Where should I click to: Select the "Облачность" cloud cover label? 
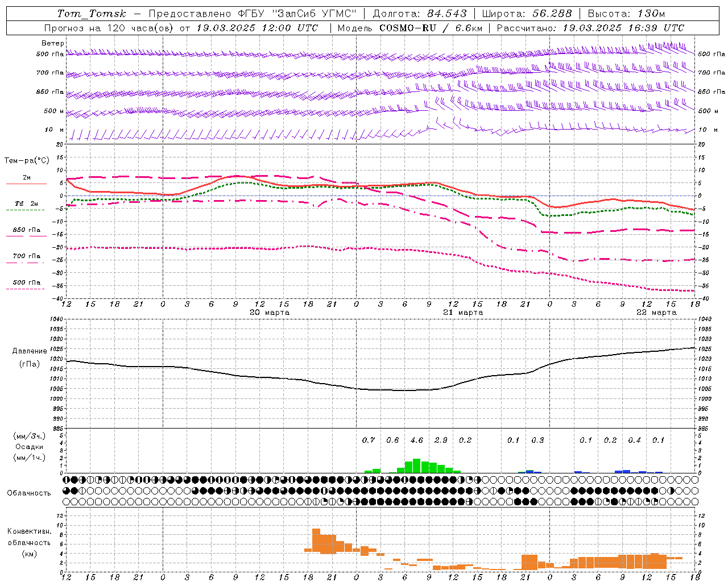[x=29, y=493]
